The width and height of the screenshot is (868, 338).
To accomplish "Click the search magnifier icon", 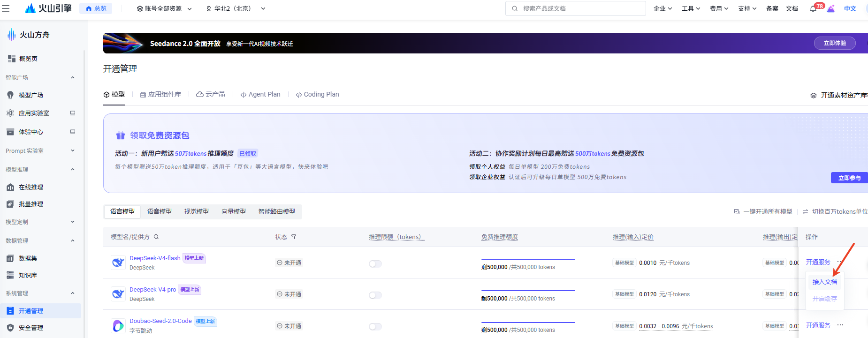I will 515,8.
